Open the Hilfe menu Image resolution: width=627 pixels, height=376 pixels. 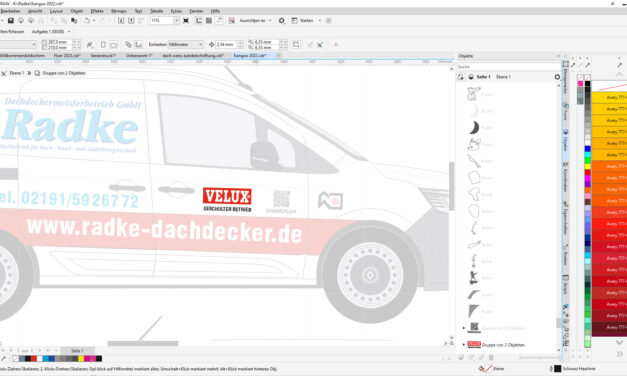[x=215, y=11]
